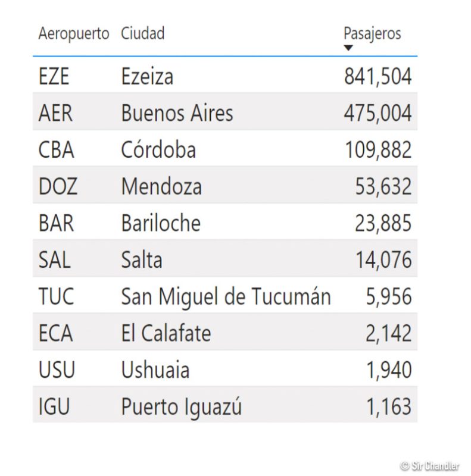Click the DOZ airport code cell
This screenshot has height=476, width=471.
click(x=58, y=187)
